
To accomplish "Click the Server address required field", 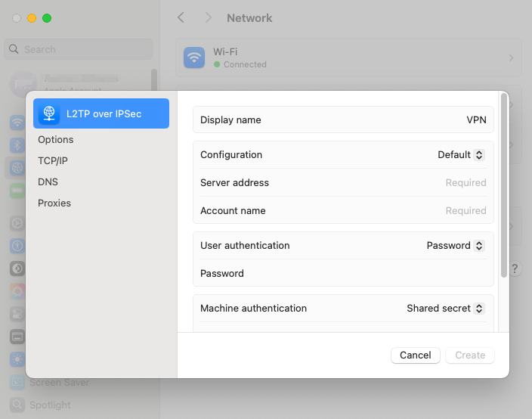I will point(343,183).
